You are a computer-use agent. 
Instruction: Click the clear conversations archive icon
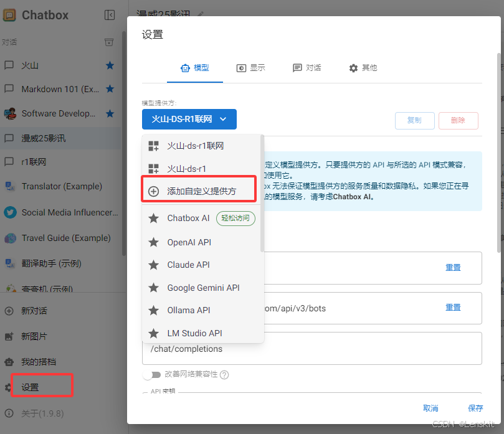click(x=109, y=42)
